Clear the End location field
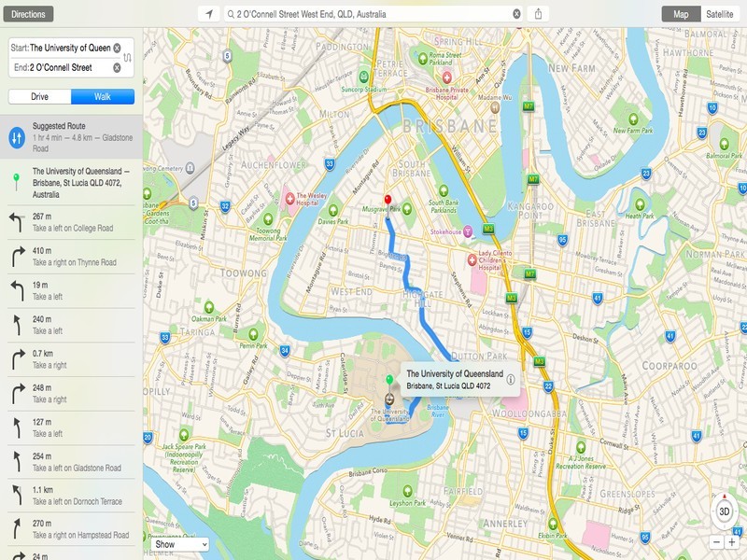This screenshot has width=747, height=560. coord(117,67)
